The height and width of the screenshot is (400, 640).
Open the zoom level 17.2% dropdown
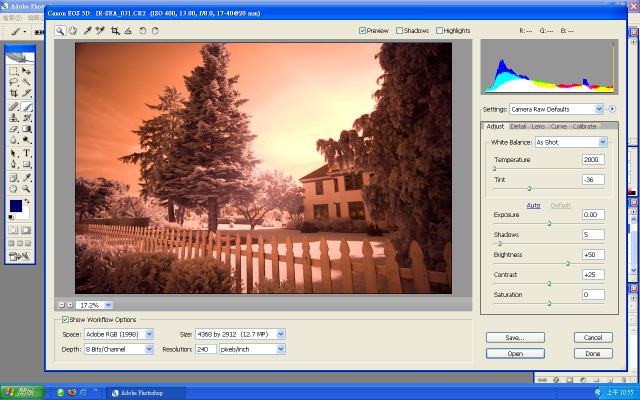(x=108, y=305)
